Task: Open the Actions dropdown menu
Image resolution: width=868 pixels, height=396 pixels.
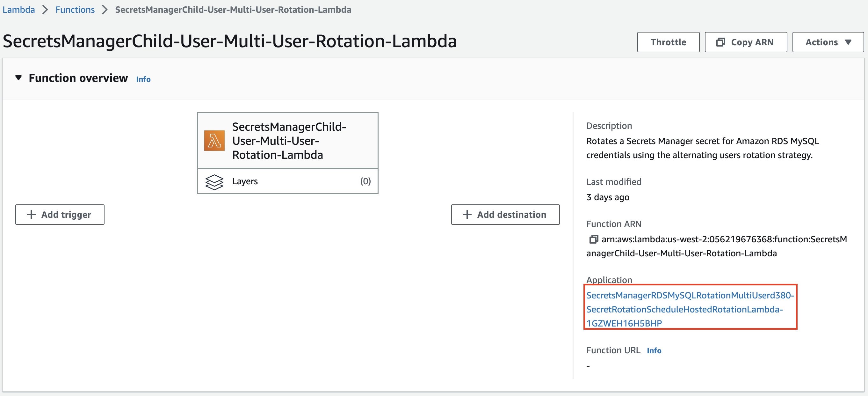Action: pyautogui.click(x=828, y=42)
